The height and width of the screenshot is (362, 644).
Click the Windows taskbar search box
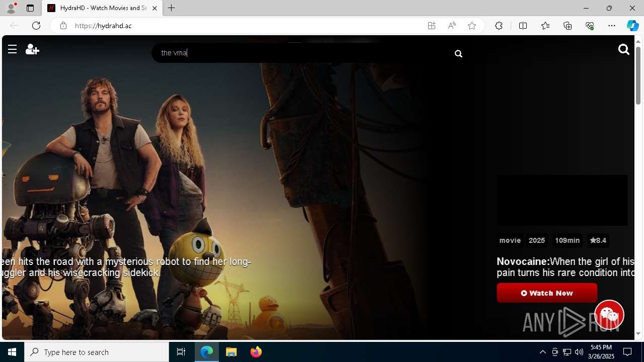pos(97,352)
